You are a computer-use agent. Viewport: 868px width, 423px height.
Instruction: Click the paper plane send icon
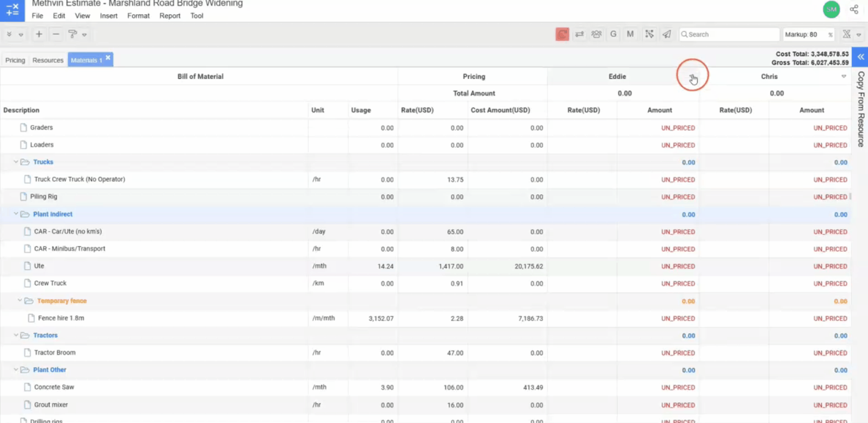point(667,34)
